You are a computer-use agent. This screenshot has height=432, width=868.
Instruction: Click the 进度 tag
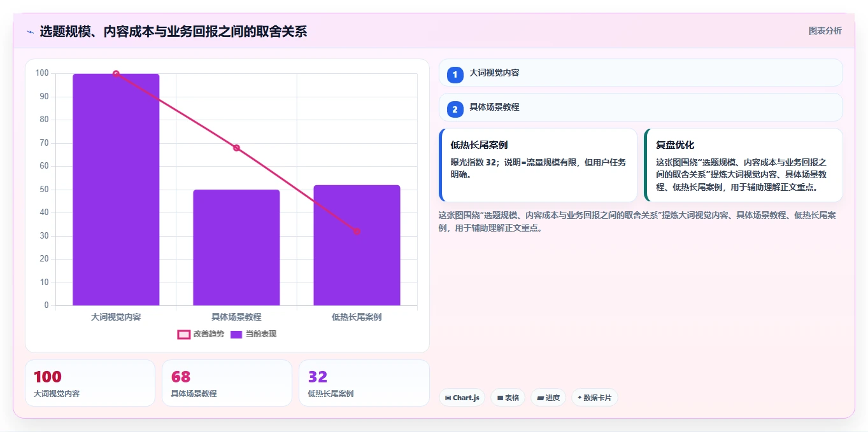548,398
